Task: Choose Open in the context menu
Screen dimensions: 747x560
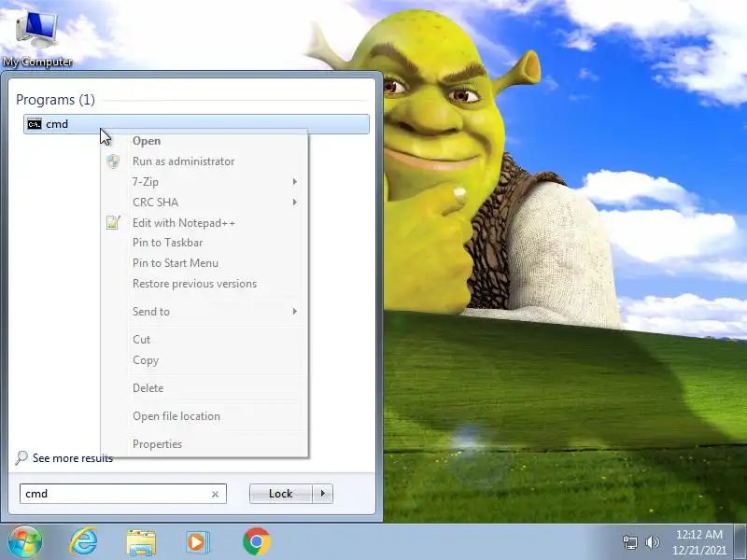Action: coord(204,141)
